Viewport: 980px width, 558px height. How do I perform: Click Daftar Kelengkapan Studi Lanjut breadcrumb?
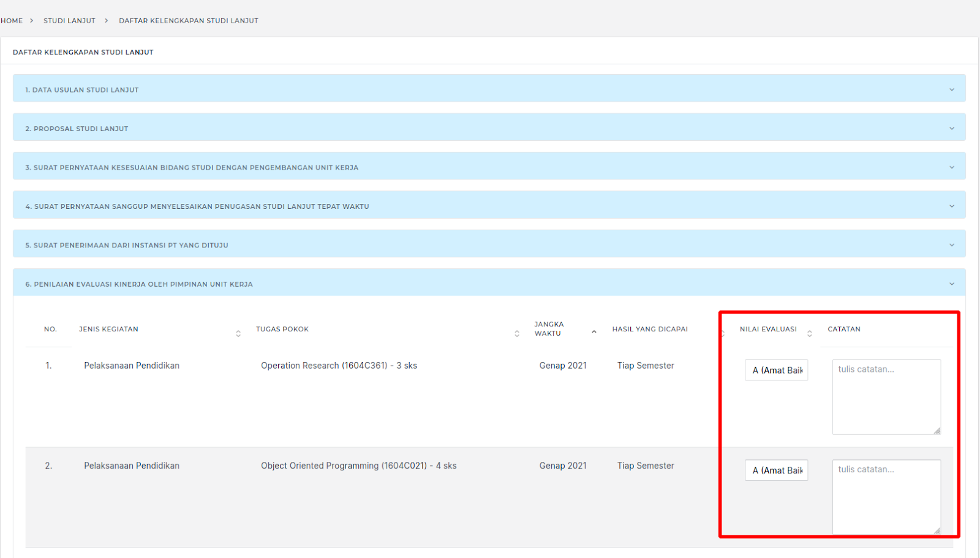(189, 21)
